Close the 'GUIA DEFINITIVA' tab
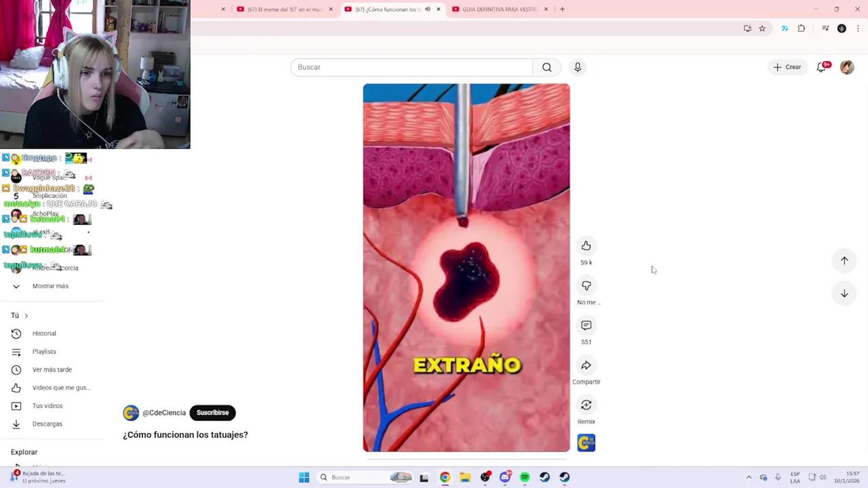The image size is (868, 488). 546,9
